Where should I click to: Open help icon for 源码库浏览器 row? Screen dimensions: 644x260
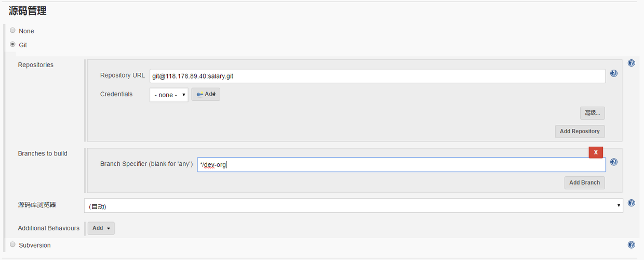[x=631, y=203]
